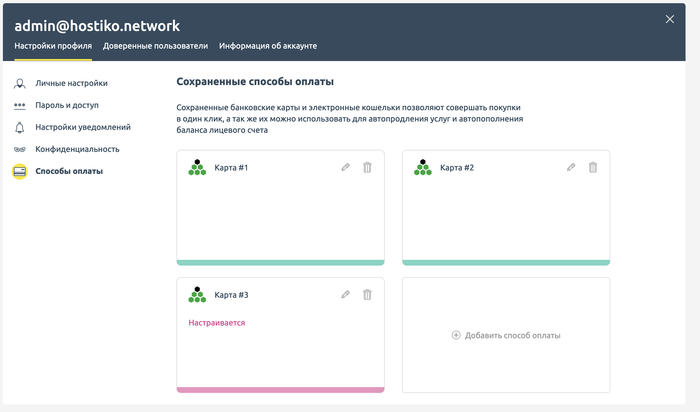Click the pink status bar under Карта #3
This screenshot has width=700, height=412.
[280, 390]
